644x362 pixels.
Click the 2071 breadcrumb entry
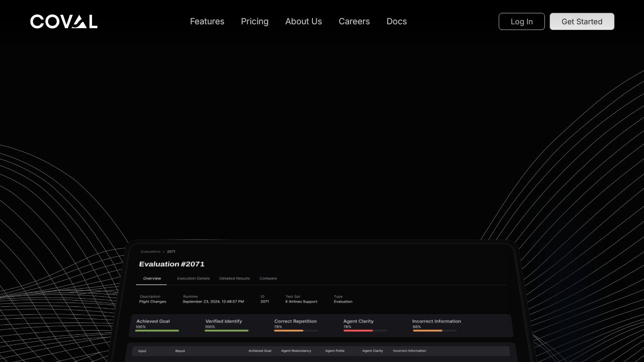(x=171, y=251)
